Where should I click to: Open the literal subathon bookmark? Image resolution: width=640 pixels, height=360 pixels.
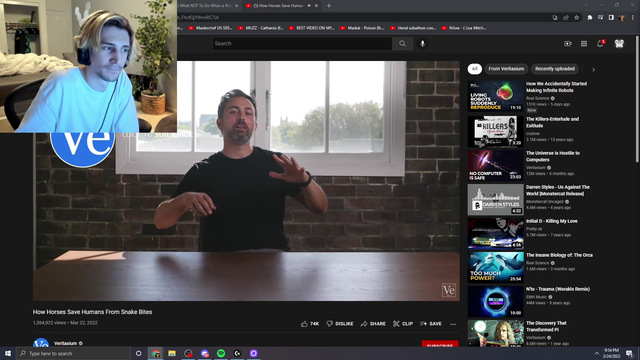[413, 28]
